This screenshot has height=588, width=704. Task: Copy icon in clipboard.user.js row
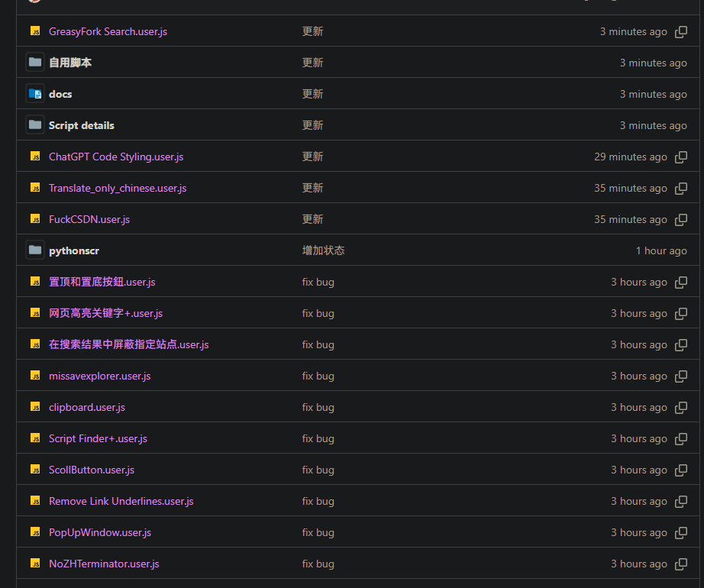pyautogui.click(x=680, y=408)
